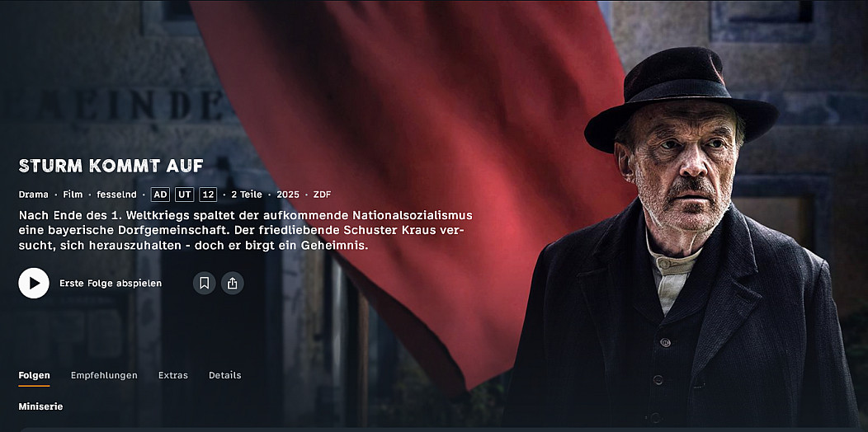Go to the Extras tab
This screenshot has width=868, height=432.
click(x=173, y=375)
